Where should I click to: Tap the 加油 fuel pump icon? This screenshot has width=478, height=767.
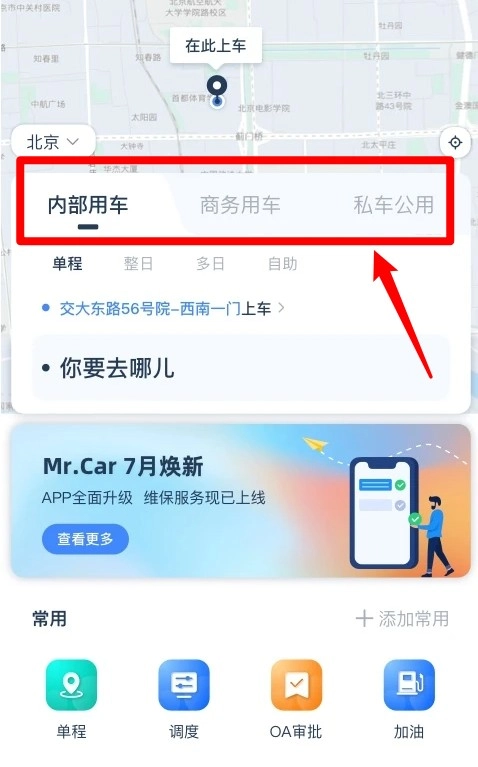tap(409, 685)
